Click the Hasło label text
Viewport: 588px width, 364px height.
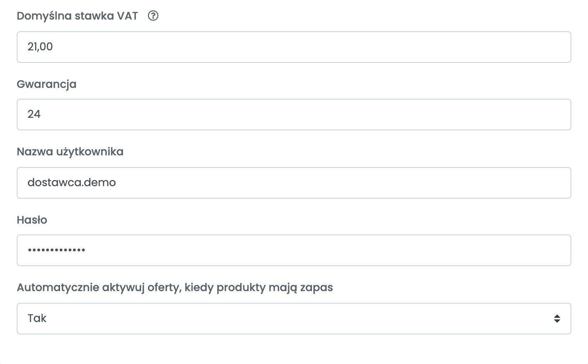32,220
